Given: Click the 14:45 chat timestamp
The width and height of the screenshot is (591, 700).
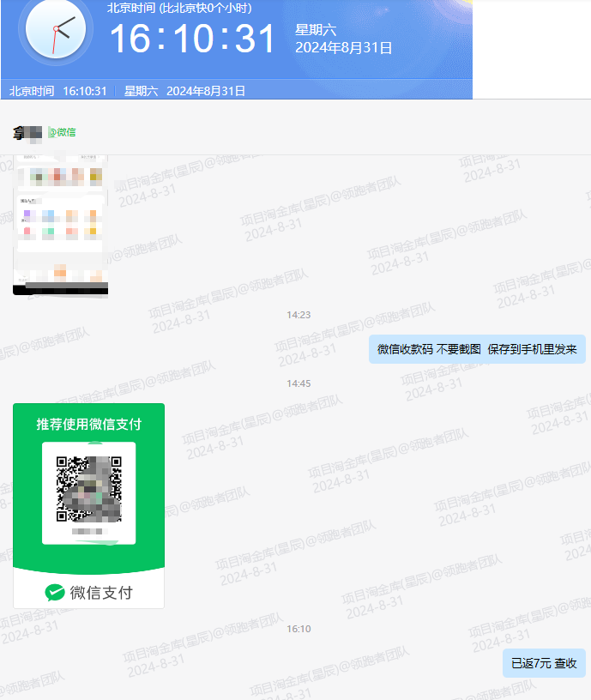Looking at the screenshot, I should pos(299,383).
